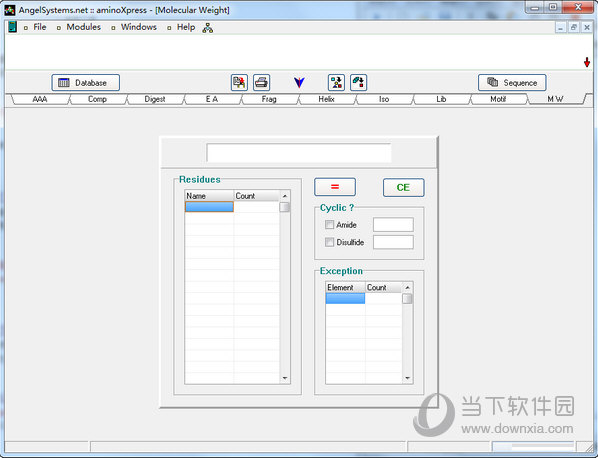This screenshot has height=458, width=598.
Task: Click the aminoXpress title bar app icon
Action: [x=10, y=10]
